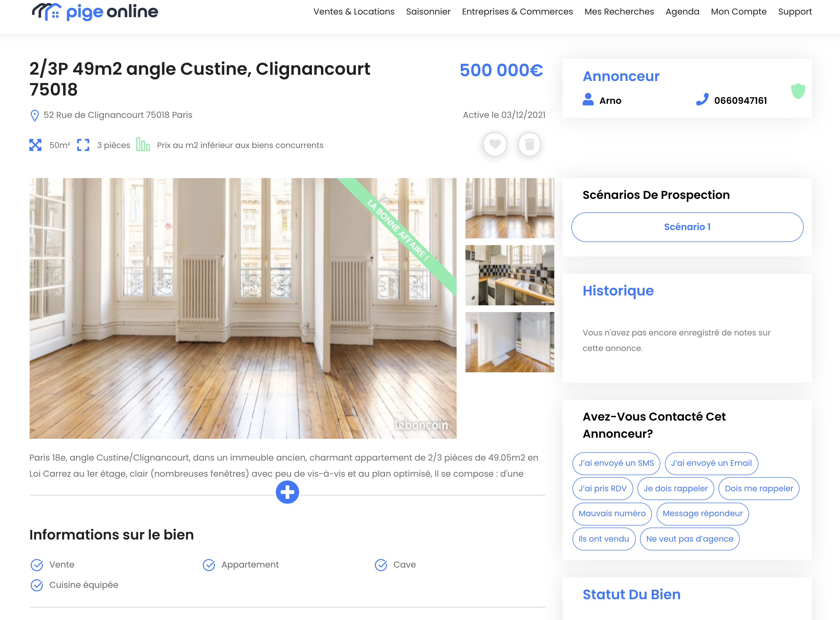
Task: Click the phone icon beside 0660947161
Action: 702,99
